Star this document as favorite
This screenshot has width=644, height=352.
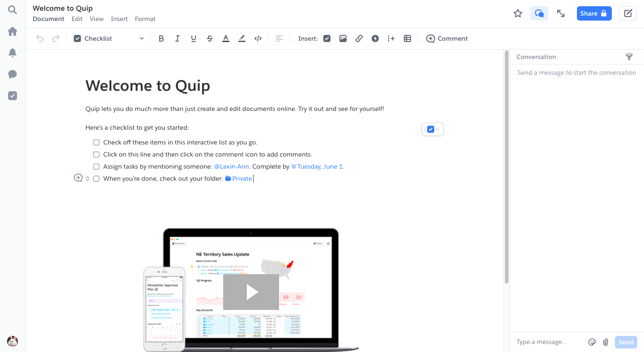tap(518, 13)
